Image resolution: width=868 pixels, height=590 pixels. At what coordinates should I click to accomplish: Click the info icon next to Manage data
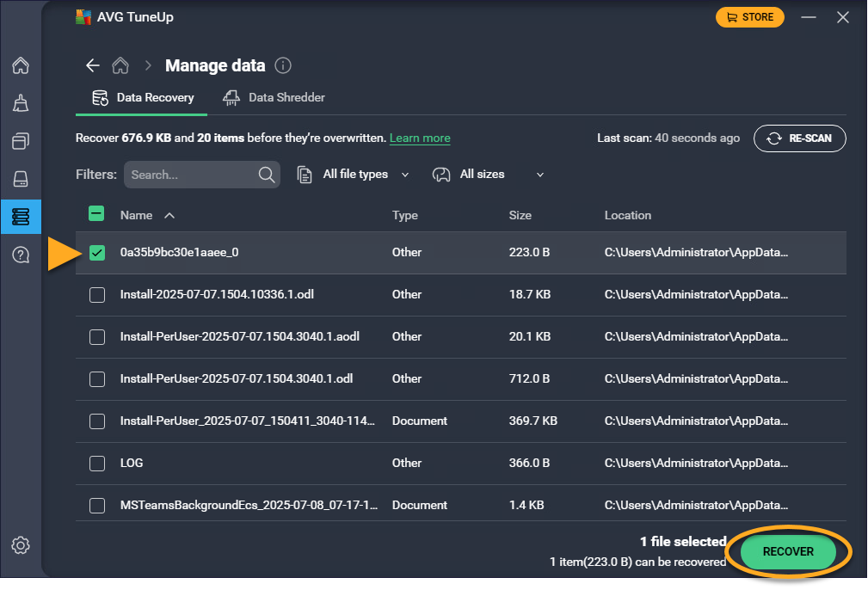click(282, 66)
